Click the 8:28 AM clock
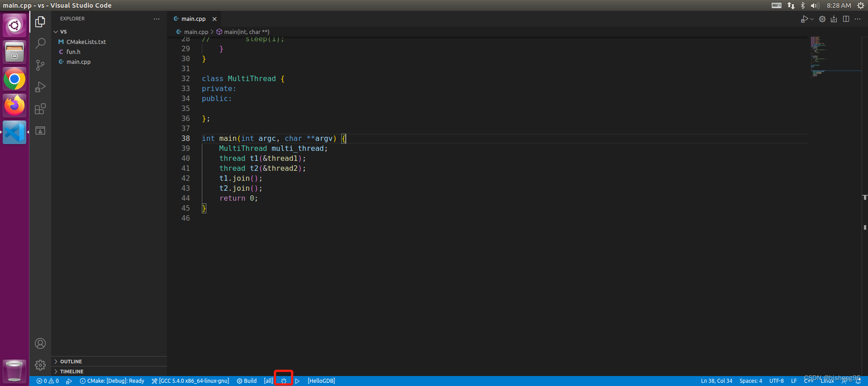Viewport: 868px width, 386px height. tap(839, 5)
